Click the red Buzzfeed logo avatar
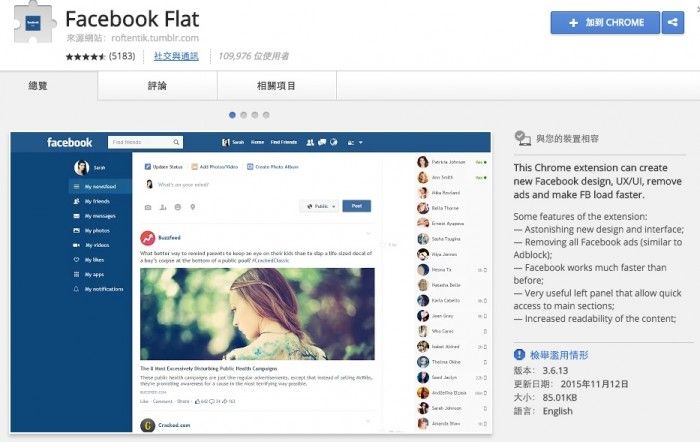The width and height of the screenshot is (700, 442). click(x=148, y=238)
